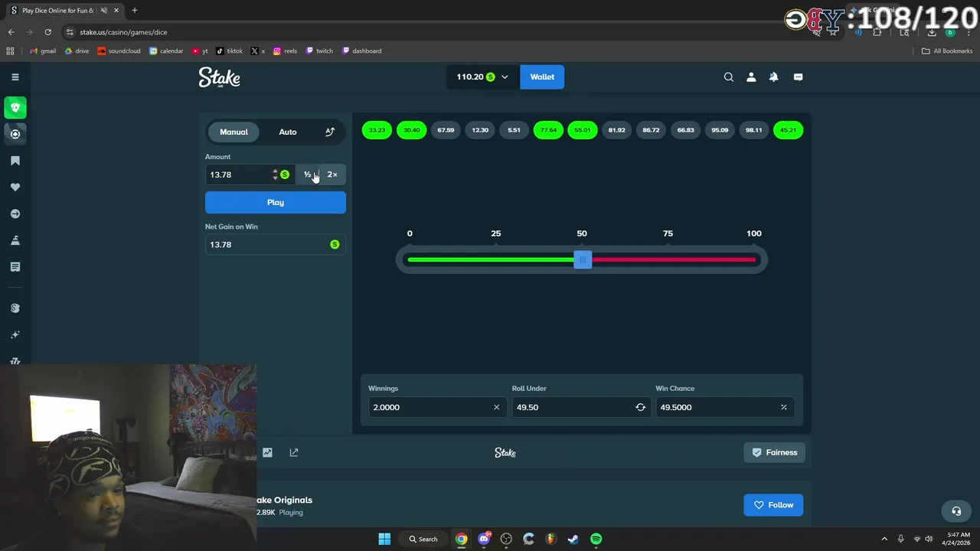Open the calendar bookmark
The image size is (980, 551).
[166, 51]
